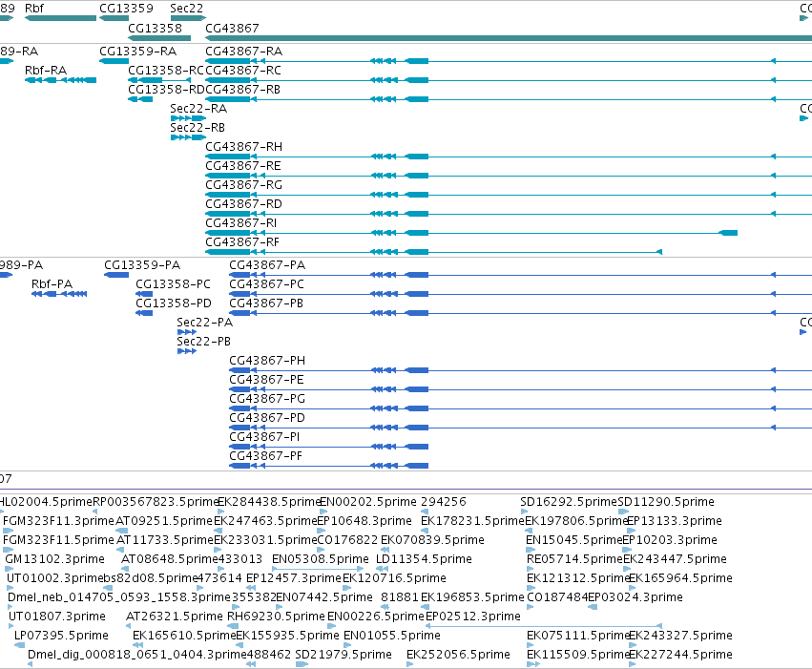Screen dimensions: 812x669
Task: Open the CO176822 feature label
Action: [347, 540]
